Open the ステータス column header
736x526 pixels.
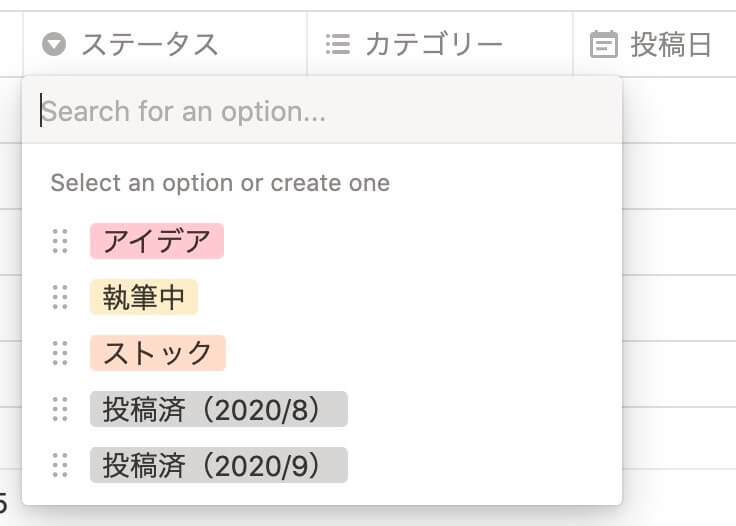point(165,44)
